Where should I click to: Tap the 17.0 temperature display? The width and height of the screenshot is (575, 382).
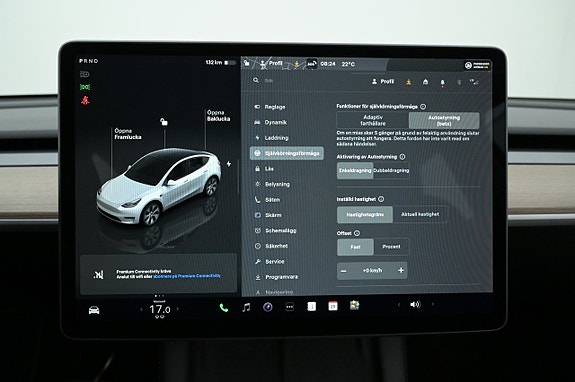160,309
